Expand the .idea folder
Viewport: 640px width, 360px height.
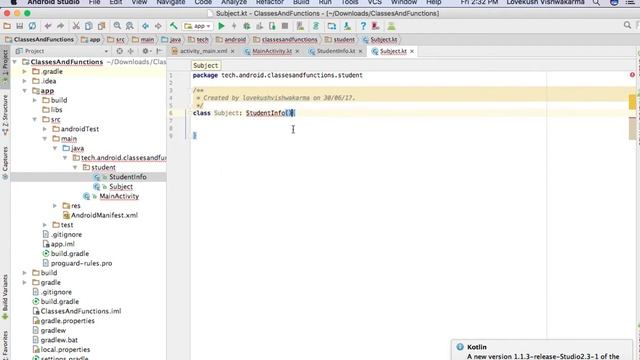(x=24, y=81)
